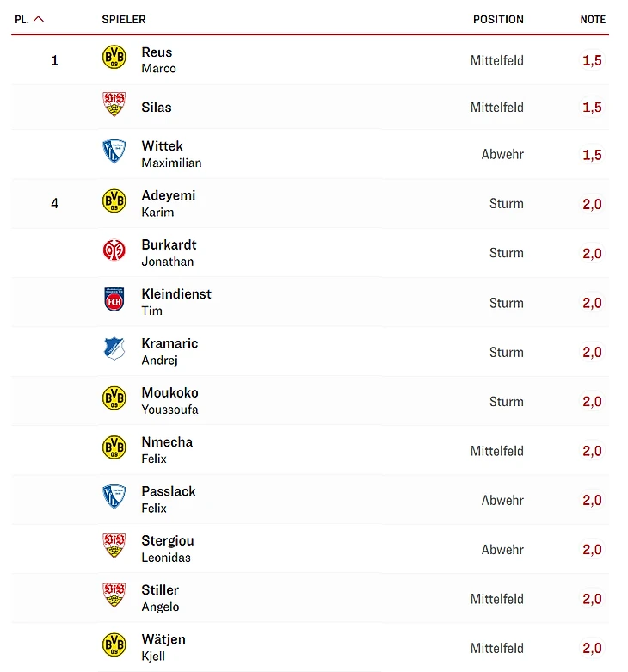The image size is (628, 672).
Task: Click the Hoffenheim crest beside Kramaric
Action: (x=114, y=348)
